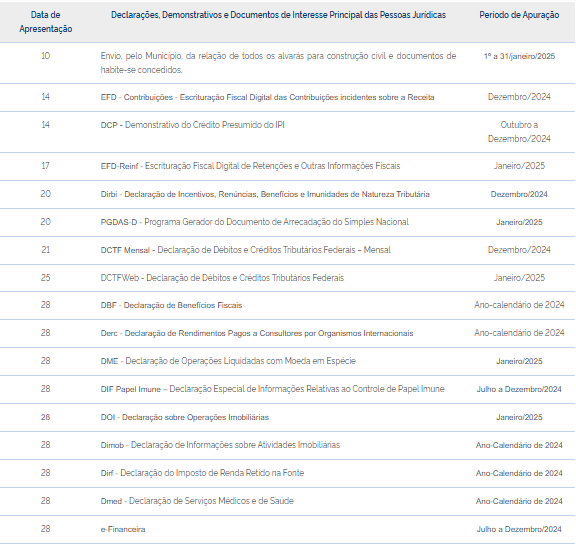The height and width of the screenshot is (545, 576).
Task: Select the 'DME - Declaração de Operações Liquidadas' row
Action: pos(228,361)
